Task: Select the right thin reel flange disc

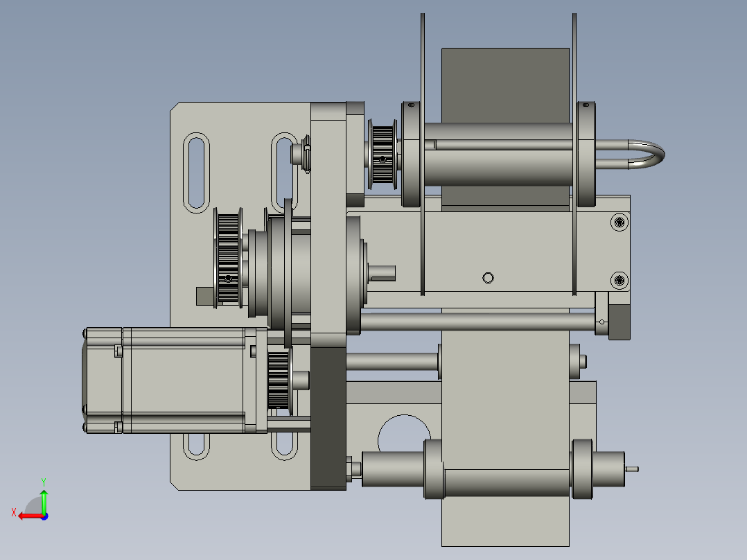Action: (574, 155)
